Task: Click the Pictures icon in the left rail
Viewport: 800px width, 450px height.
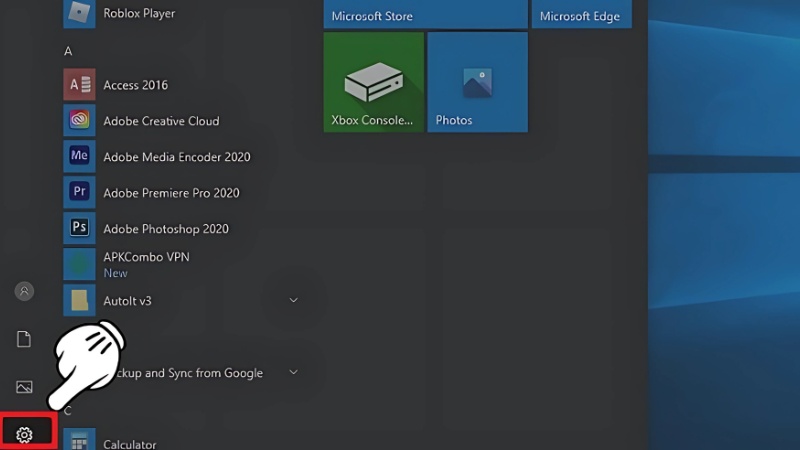Action: [25, 387]
